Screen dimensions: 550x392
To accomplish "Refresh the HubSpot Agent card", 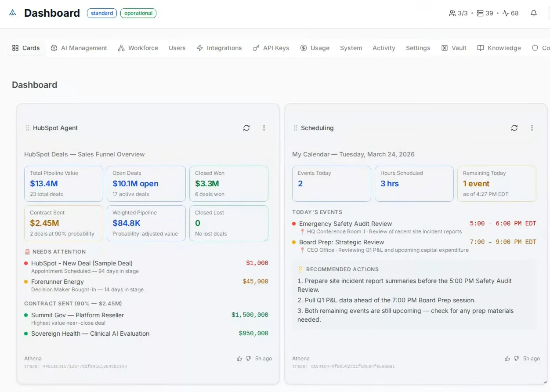I will coord(246,128).
